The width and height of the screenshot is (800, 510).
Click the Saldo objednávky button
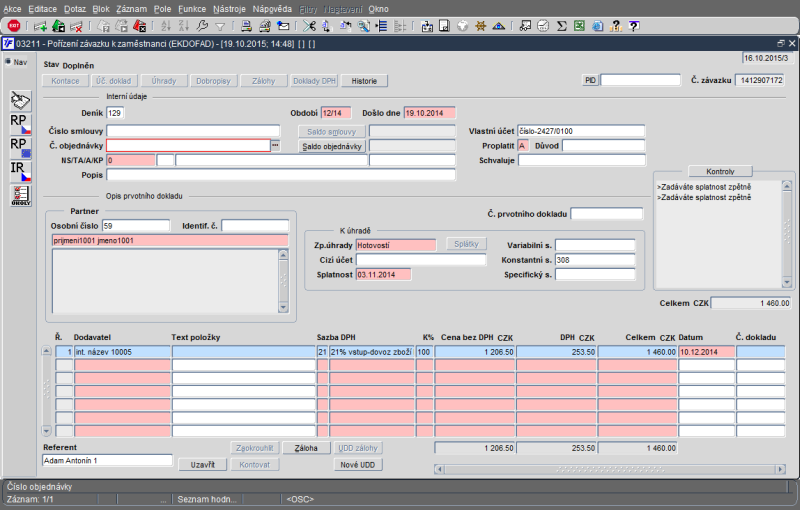click(333, 146)
